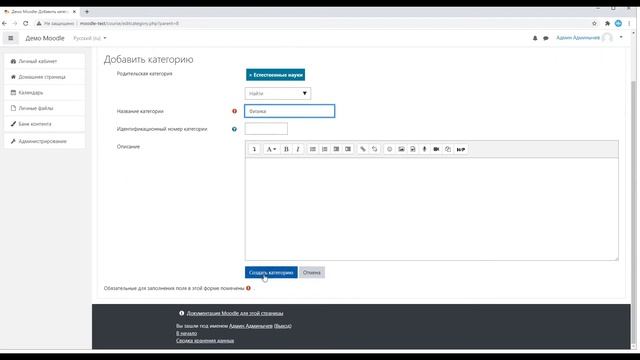This screenshot has height=360, width=640.
Task: Open Администрирование in sidebar
Action: (x=44, y=141)
